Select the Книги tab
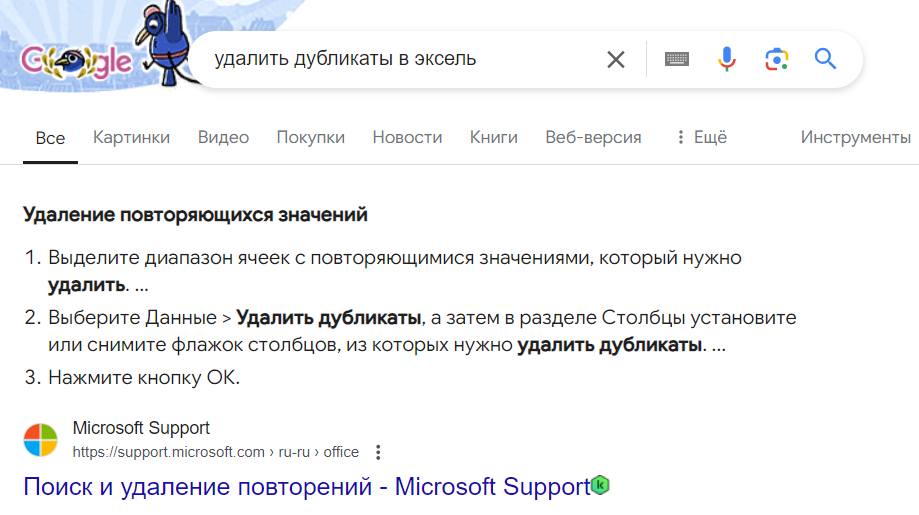 pyautogui.click(x=493, y=138)
